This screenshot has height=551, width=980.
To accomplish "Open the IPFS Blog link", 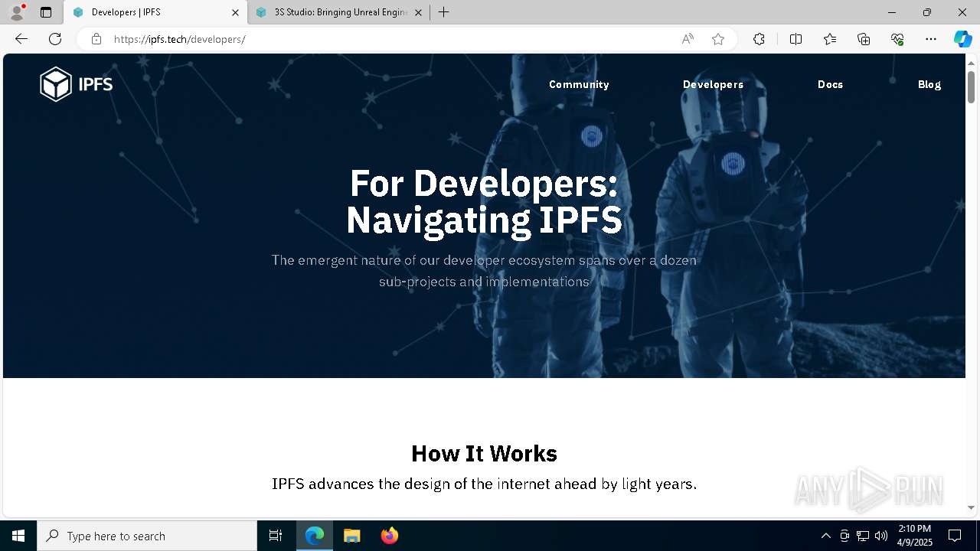I will 929,84.
